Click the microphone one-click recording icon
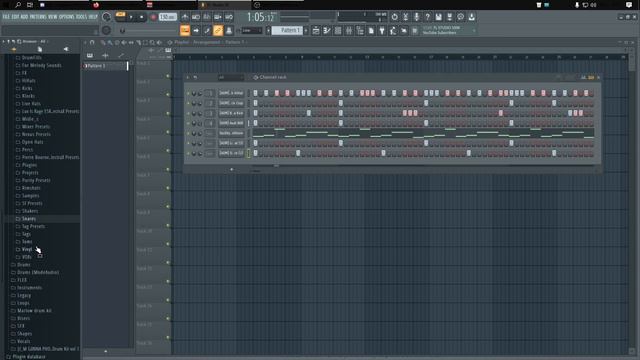 416,17
